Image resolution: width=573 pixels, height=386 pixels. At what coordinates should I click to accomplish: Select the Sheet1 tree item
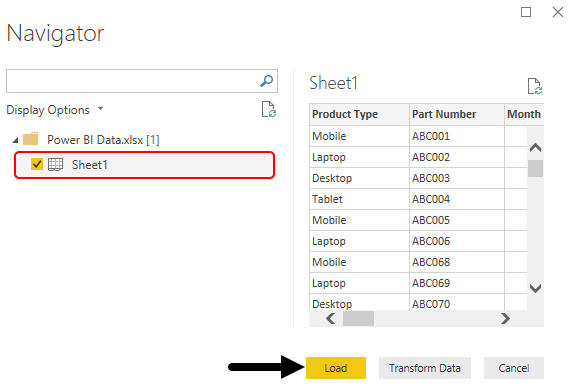[144, 165]
